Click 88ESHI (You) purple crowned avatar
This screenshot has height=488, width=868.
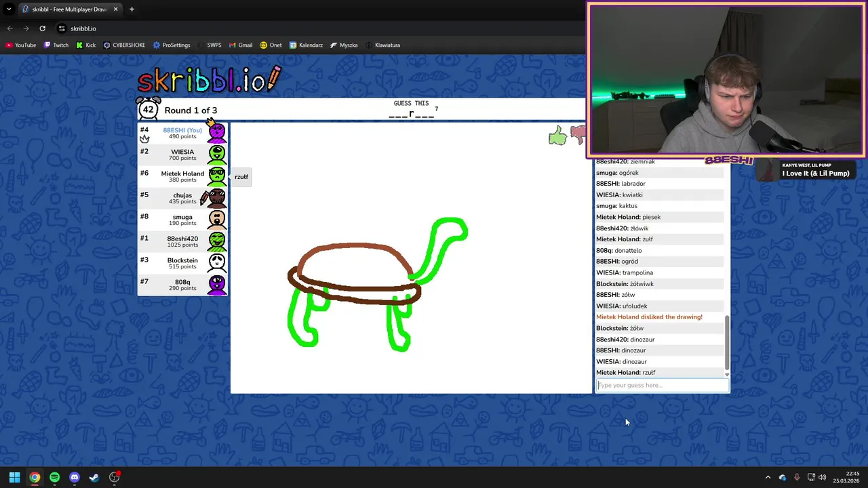coord(216,132)
